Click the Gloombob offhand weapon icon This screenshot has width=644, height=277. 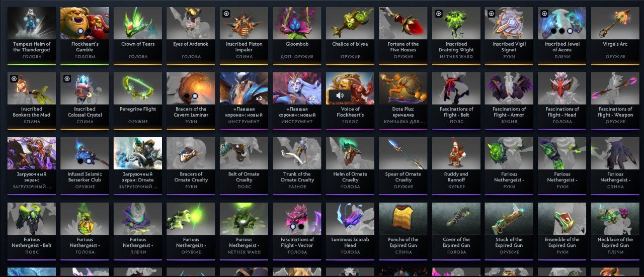[x=297, y=23]
